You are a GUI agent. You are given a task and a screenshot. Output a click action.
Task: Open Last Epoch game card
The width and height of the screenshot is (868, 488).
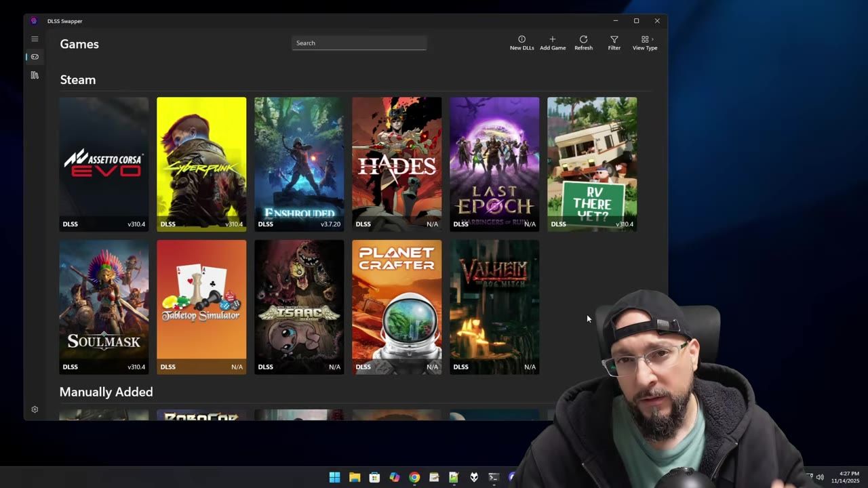tap(494, 164)
